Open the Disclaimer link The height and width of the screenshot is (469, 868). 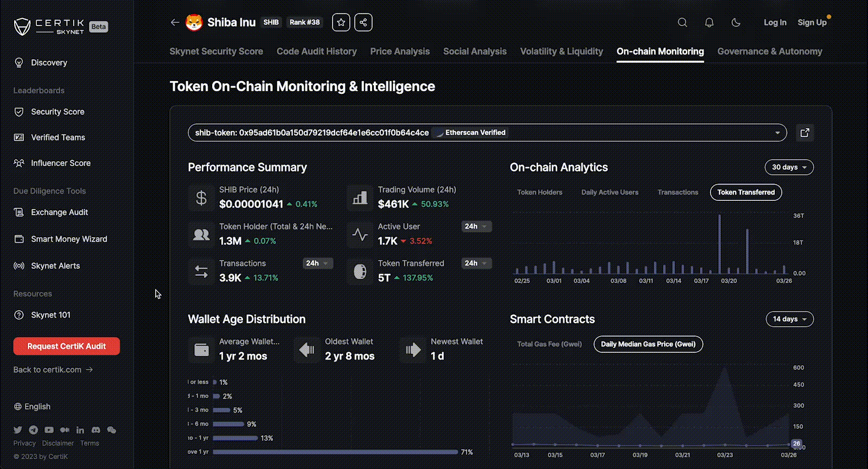point(58,443)
